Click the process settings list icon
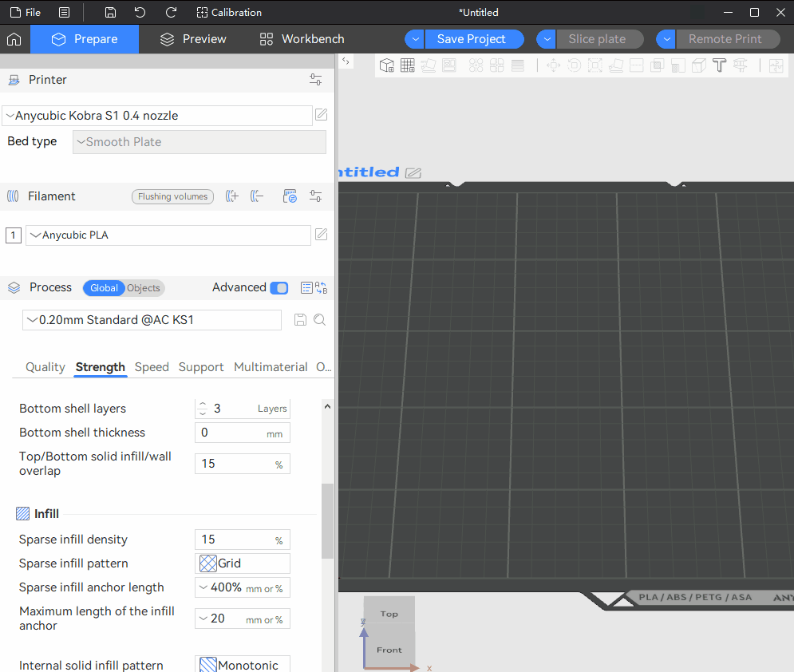 click(x=306, y=287)
